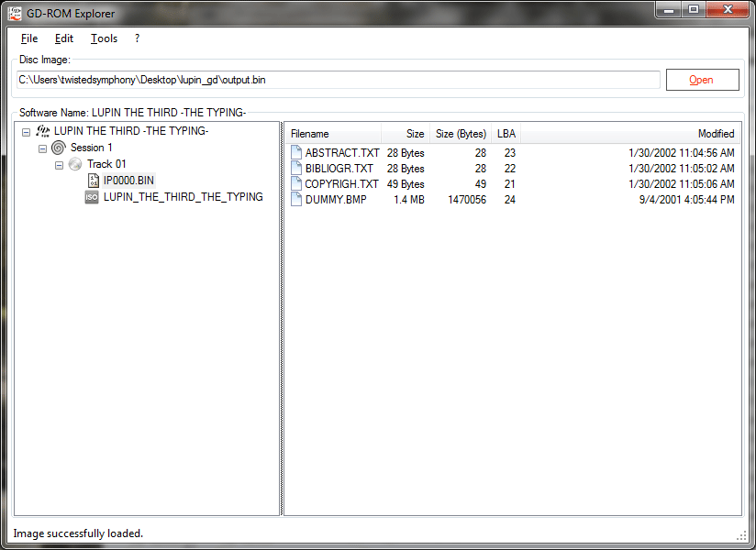Sort files by the Size (Bytes) column header
The image size is (756, 550).
(461, 134)
